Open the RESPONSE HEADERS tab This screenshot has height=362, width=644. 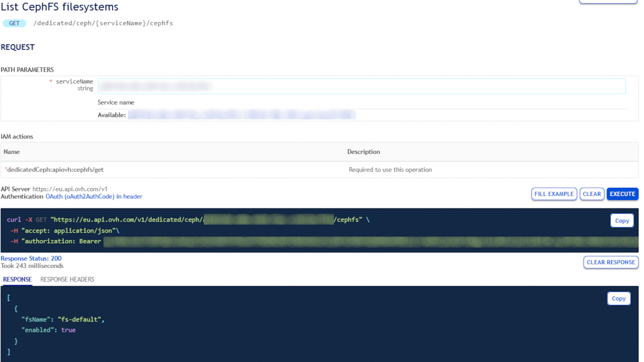coord(67,279)
